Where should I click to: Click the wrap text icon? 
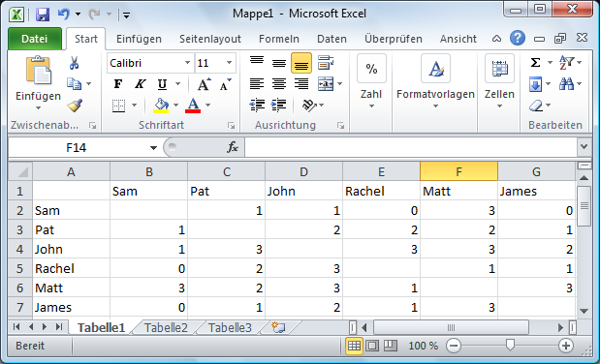(x=326, y=62)
